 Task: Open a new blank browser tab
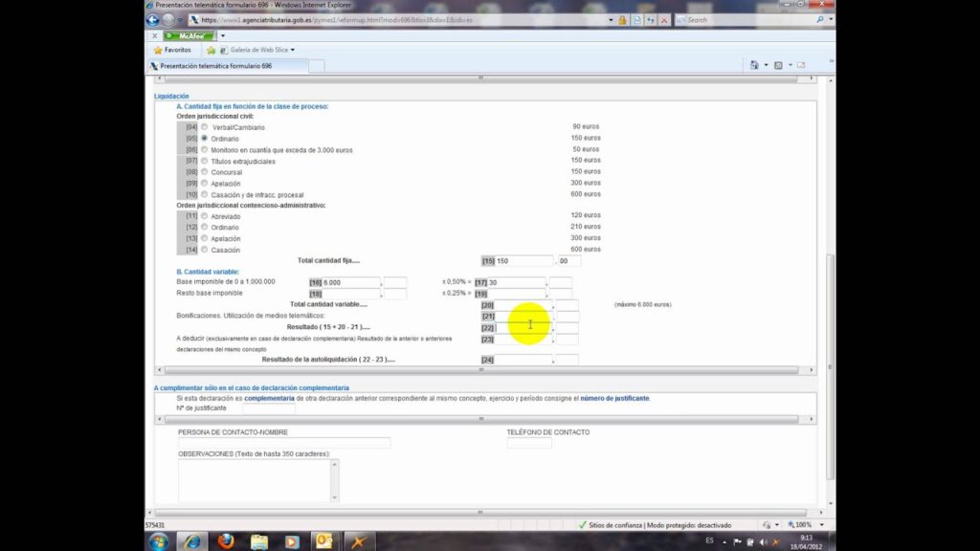click(317, 66)
